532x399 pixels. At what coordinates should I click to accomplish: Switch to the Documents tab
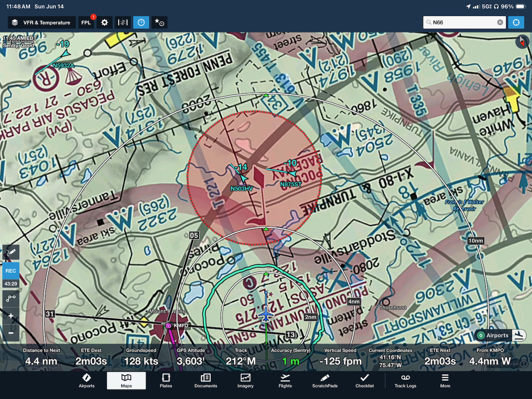(206, 381)
